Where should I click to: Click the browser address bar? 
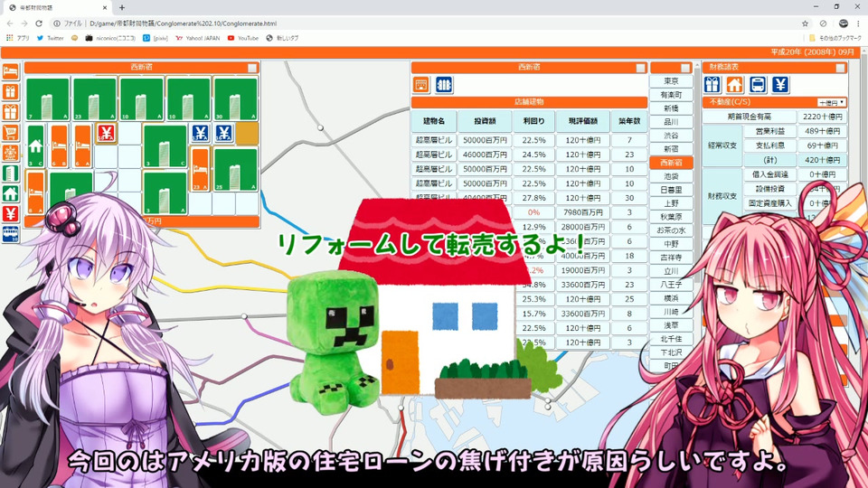[x=426, y=23]
